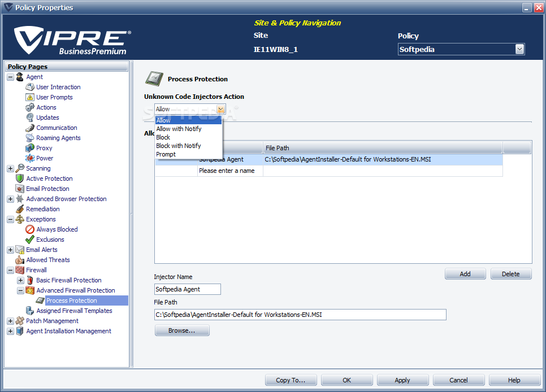The width and height of the screenshot is (546, 392).
Task: Click the Assigned Firewall Templates icon
Action: click(30, 311)
